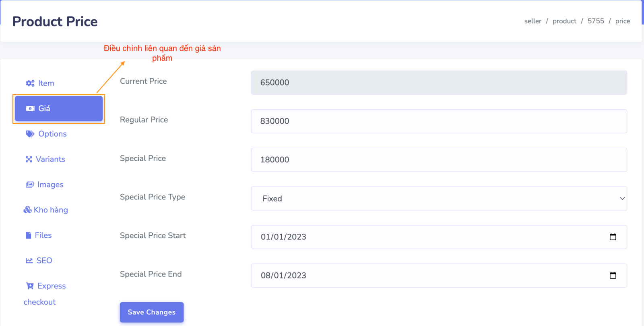Open the Kho hàng tab

pyautogui.click(x=50, y=210)
